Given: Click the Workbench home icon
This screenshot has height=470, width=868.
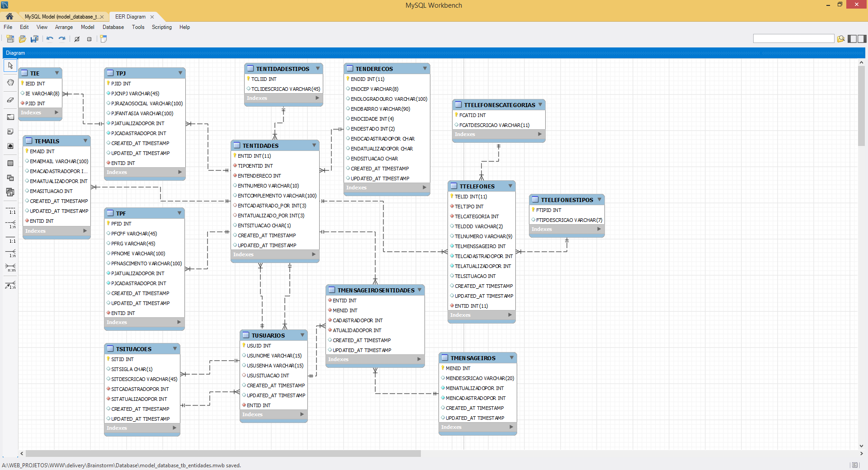Looking at the screenshot, I should [x=9, y=17].
